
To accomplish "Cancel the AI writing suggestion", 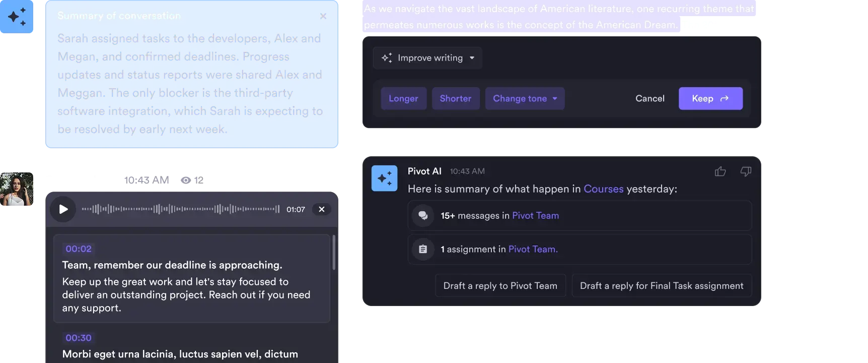I will tap(649, 98).
